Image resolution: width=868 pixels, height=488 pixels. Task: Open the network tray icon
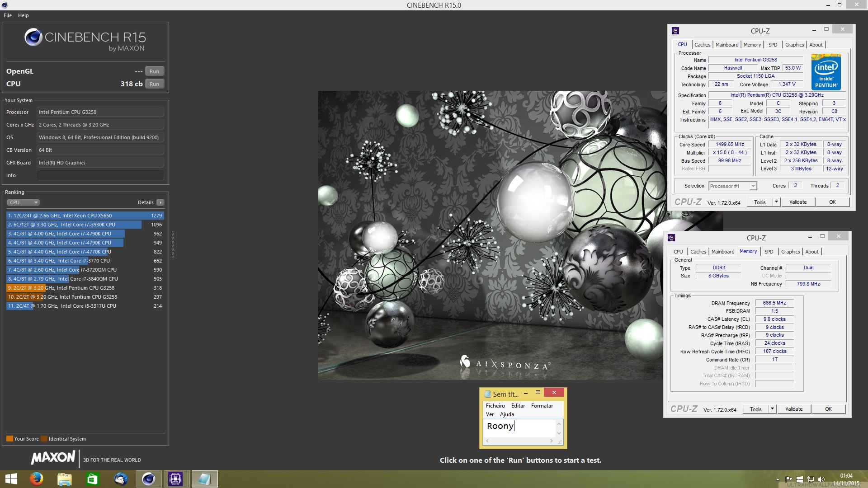tap(811, 479)
